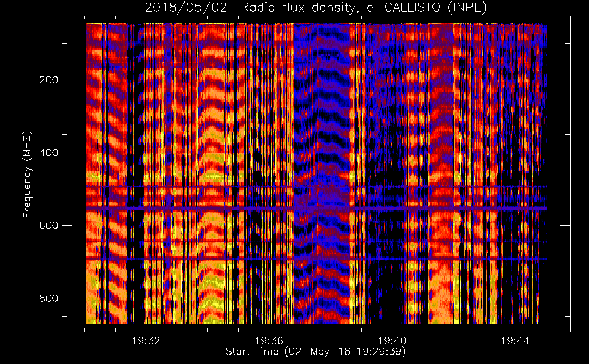Click the 19:36 time tick label
The width and height of the screenshot is (589, 364).
[269, 341]
